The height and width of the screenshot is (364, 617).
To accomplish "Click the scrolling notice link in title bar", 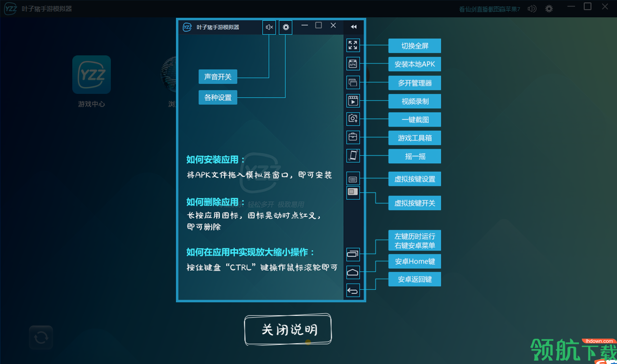I will 489,9.
